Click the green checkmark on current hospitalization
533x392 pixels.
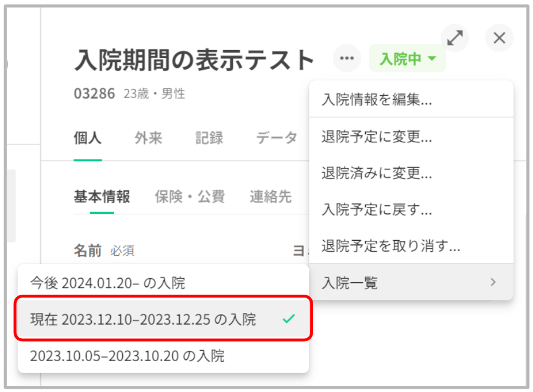(289, 318)
